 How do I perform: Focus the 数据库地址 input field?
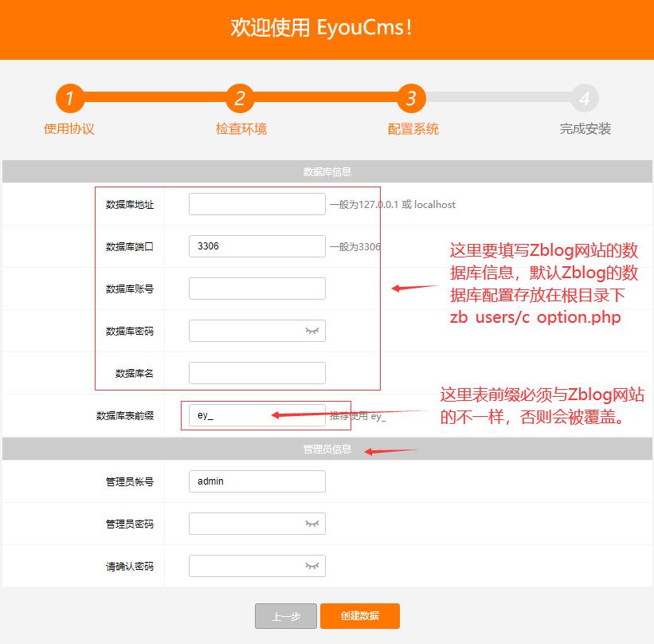point(257,204)
